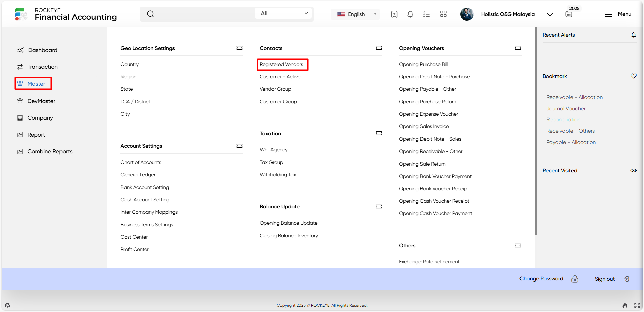Click the Bookmark heart icon
Viewport: 644px width, 312px height.
[x=633, y=76]
